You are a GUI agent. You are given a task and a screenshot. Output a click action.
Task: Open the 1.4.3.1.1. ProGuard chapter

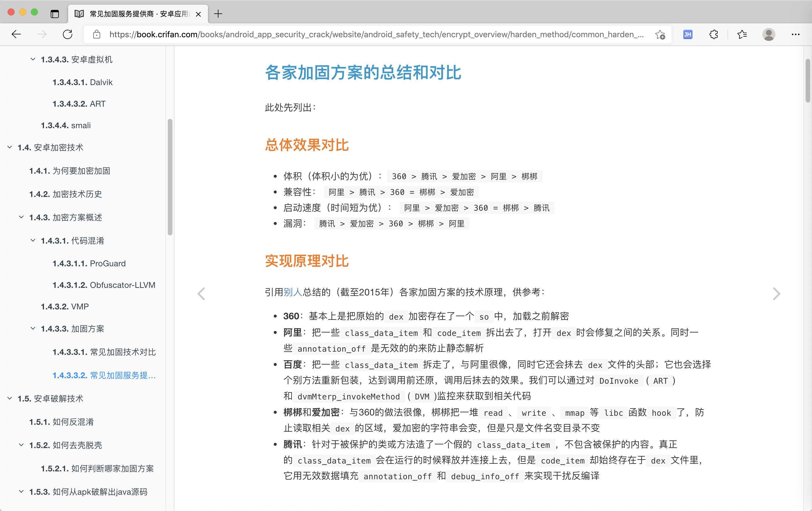pyautogui.click(x=89, y=263)
